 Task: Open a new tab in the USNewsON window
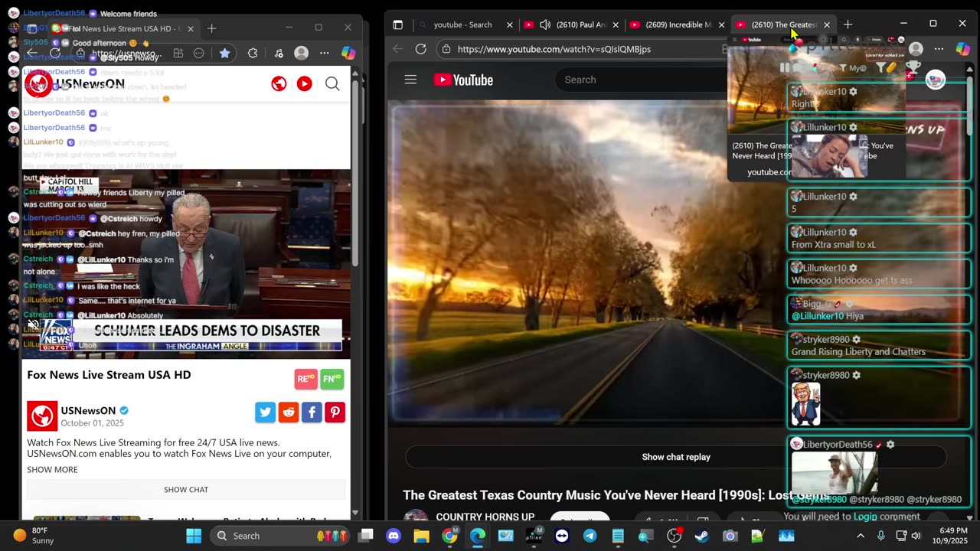(212, 28)
